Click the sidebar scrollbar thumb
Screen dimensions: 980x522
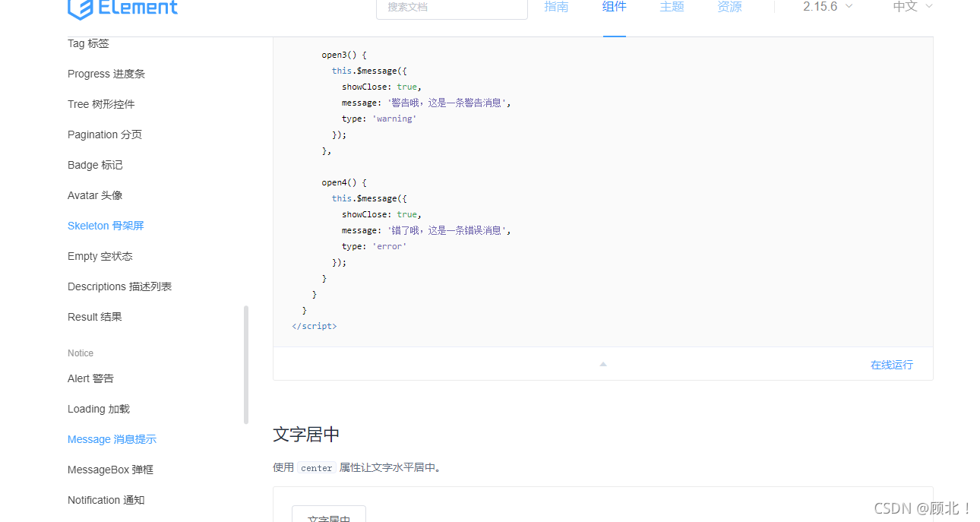coord(245,365)
